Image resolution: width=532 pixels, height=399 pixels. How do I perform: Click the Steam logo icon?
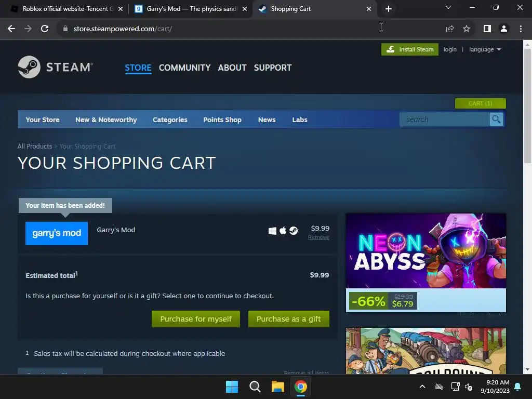pyautogui.click(x=29, y=67)
